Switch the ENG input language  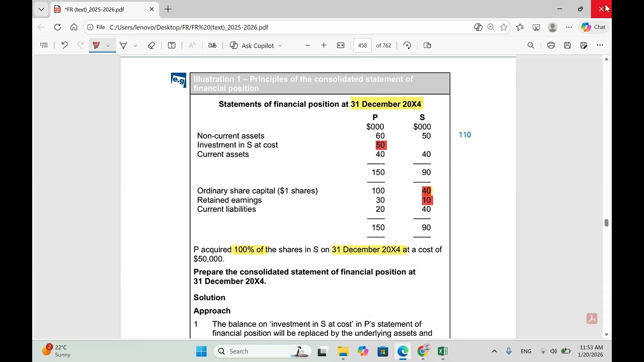click(526, 351)
